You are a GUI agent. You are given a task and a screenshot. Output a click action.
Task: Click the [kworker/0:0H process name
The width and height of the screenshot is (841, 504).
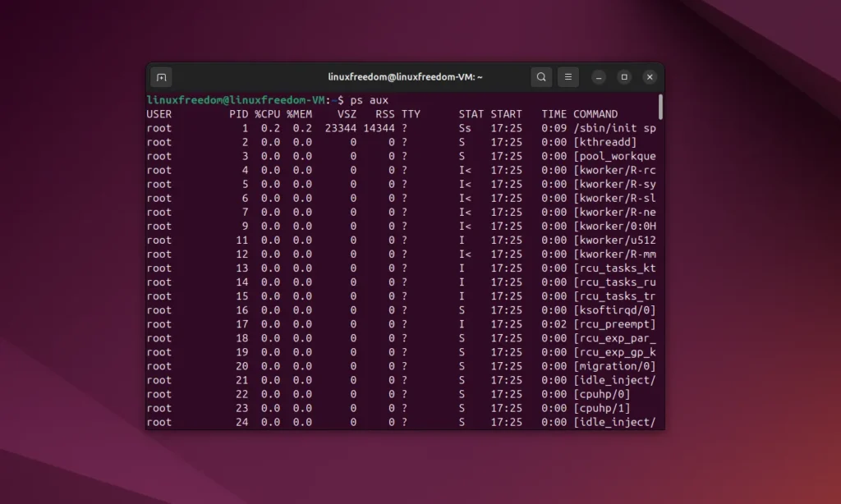614,227
